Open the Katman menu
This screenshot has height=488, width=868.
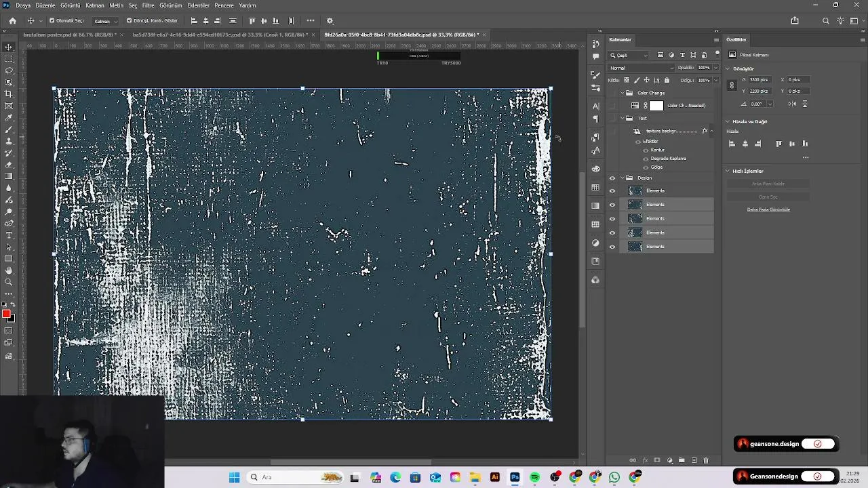(x=95, y=5)
